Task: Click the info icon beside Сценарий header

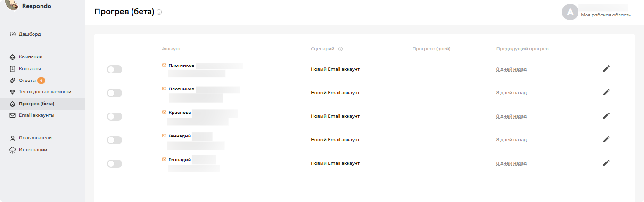Action: (x=340, y=49)
